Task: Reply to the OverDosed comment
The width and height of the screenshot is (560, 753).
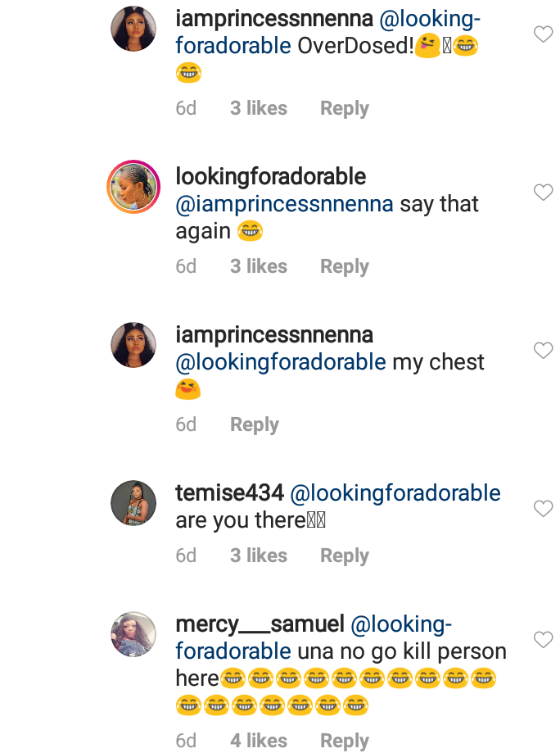Action: pyautogui.click(x=344, y=108)
